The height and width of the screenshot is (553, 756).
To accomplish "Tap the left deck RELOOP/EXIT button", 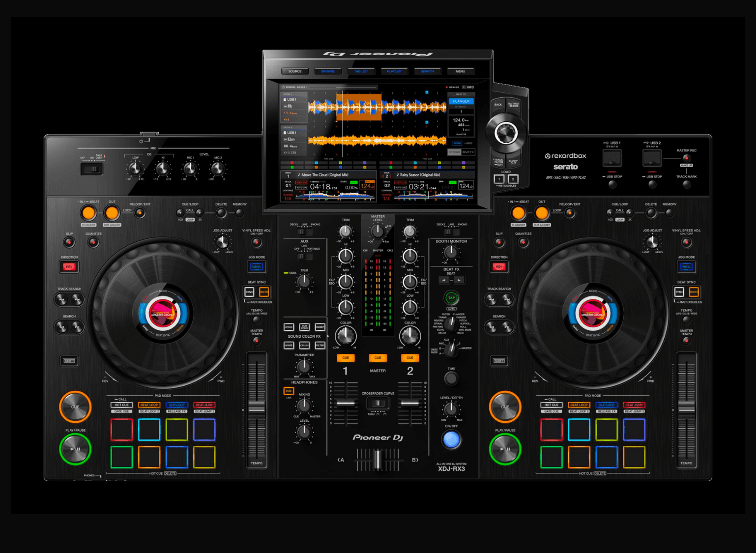I will (x=140, y=213).
